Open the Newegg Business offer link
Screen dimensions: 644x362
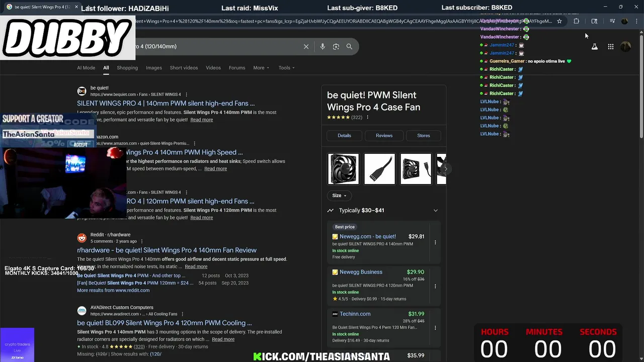361,272
